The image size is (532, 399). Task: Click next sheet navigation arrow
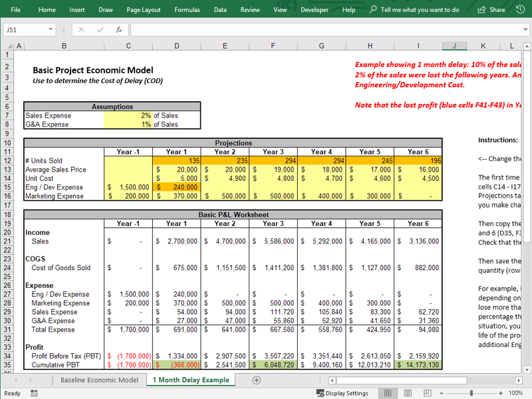click(x=31, y=380)
